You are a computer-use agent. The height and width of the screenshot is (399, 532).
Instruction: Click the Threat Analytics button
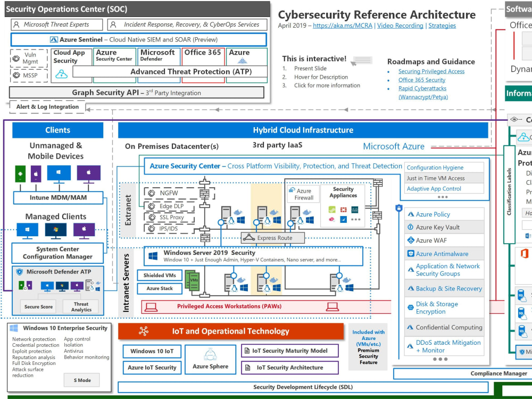(x=81, y=307)
